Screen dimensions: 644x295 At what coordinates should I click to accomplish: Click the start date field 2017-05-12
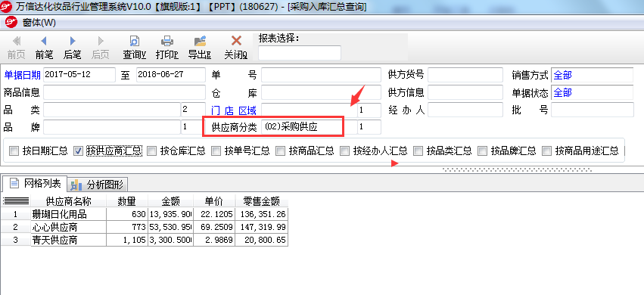(79, 75)
